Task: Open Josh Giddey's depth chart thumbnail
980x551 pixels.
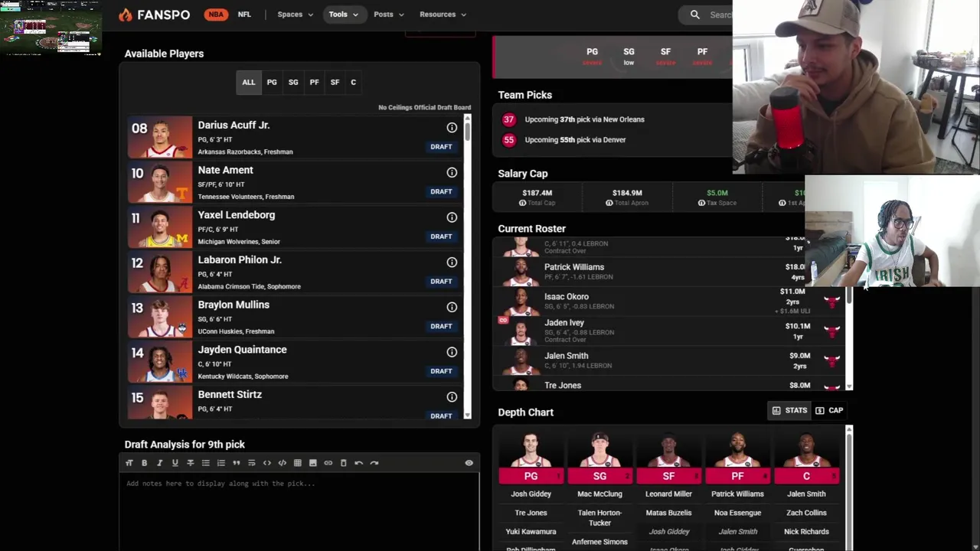Action: tap(531, 450)
